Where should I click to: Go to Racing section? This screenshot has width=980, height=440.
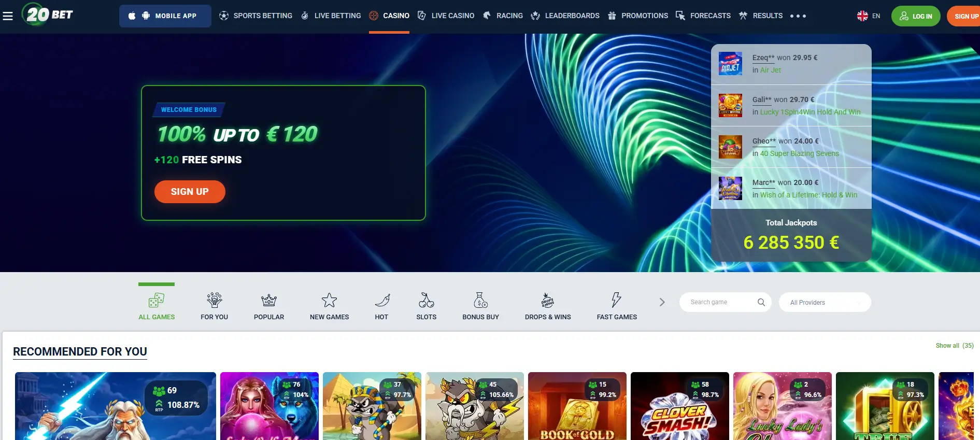(x=503, y=16)
